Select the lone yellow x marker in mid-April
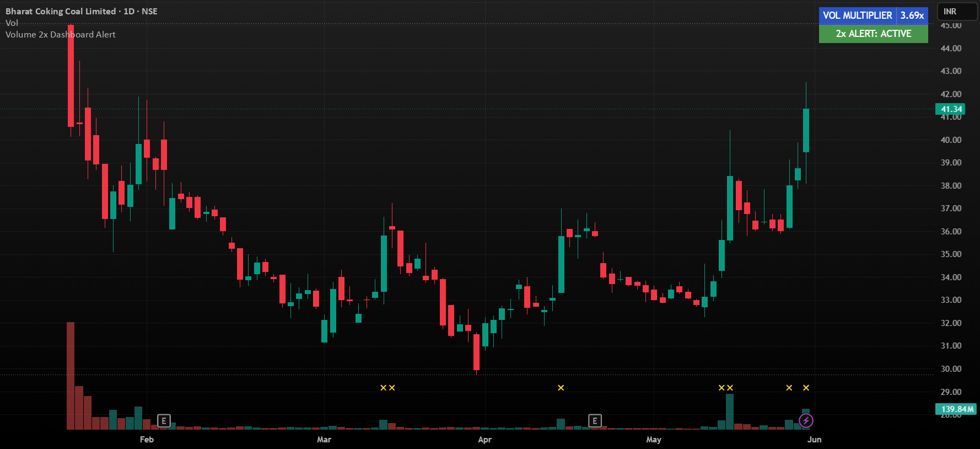The image size is (980, 449). pyautogui.click(x=561, y=388)
